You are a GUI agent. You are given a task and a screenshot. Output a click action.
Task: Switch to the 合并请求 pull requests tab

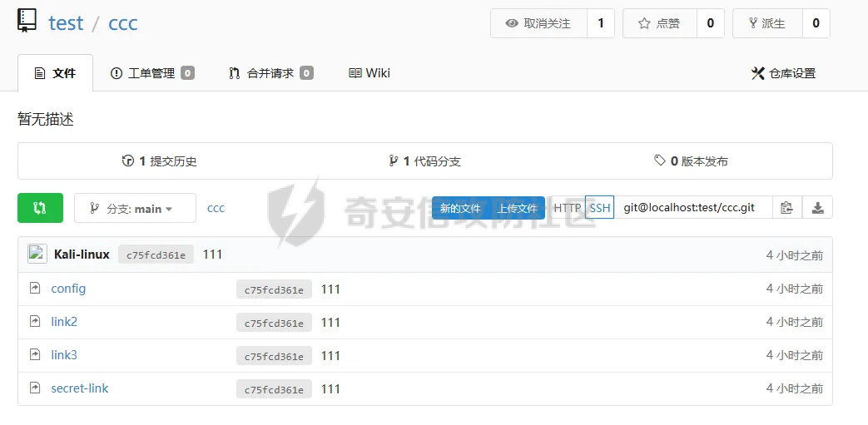click(270, 73)
